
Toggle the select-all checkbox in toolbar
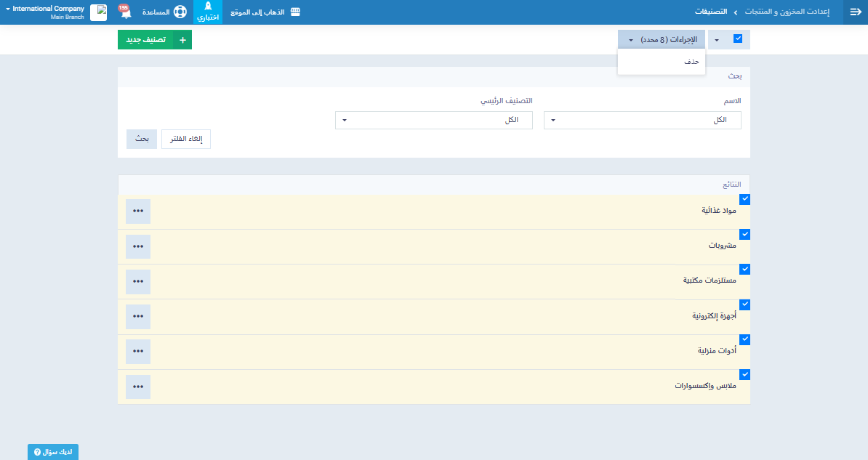pos(738,39)
